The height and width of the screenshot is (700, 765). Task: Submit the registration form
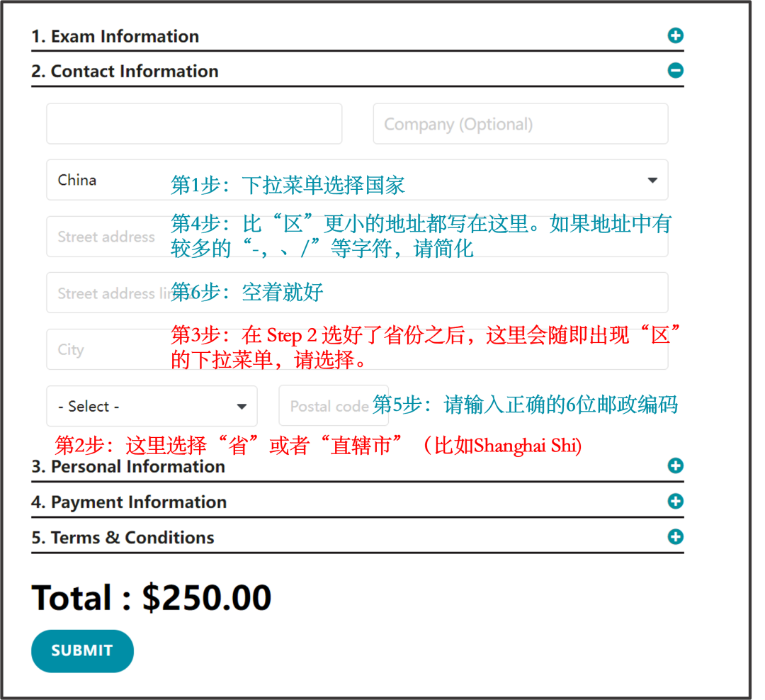tap(82, 650)
